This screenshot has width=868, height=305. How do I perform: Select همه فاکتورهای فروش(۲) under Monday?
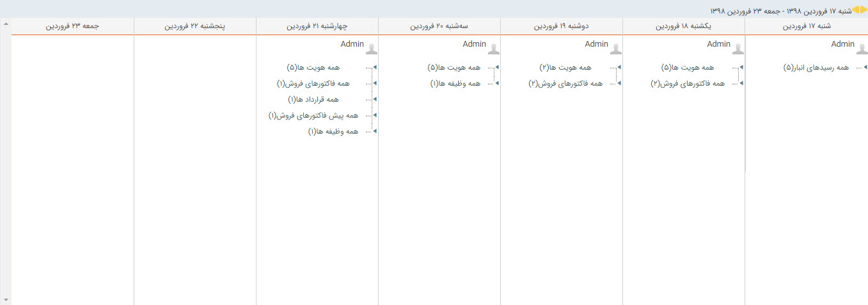(x=566, y=84)
